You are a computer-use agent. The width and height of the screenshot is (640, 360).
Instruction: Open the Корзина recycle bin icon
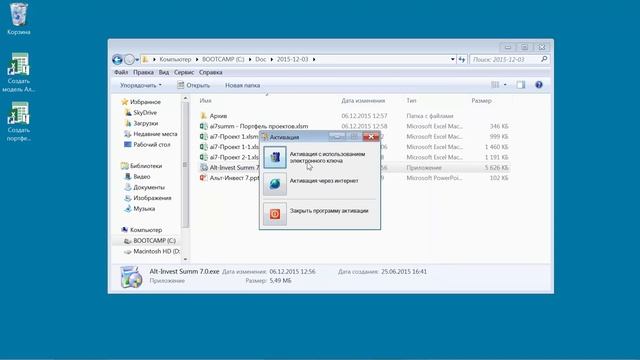pyautogui.click(x=18, y=19)
